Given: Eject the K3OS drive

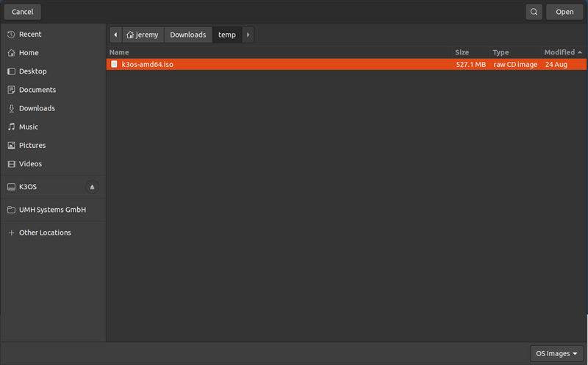Looking at the screenshot, I should 92,187.
